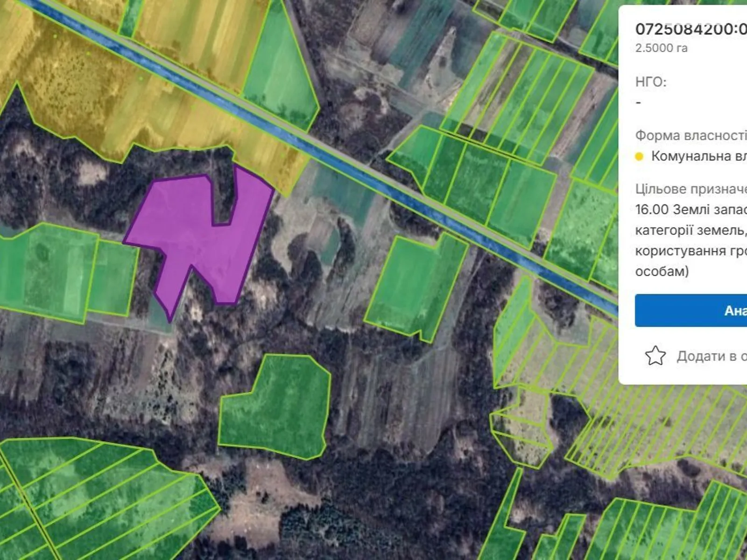The image size is (747, 560).
Task: Click the cadastral number heading 0725084200
Action: 691,29
